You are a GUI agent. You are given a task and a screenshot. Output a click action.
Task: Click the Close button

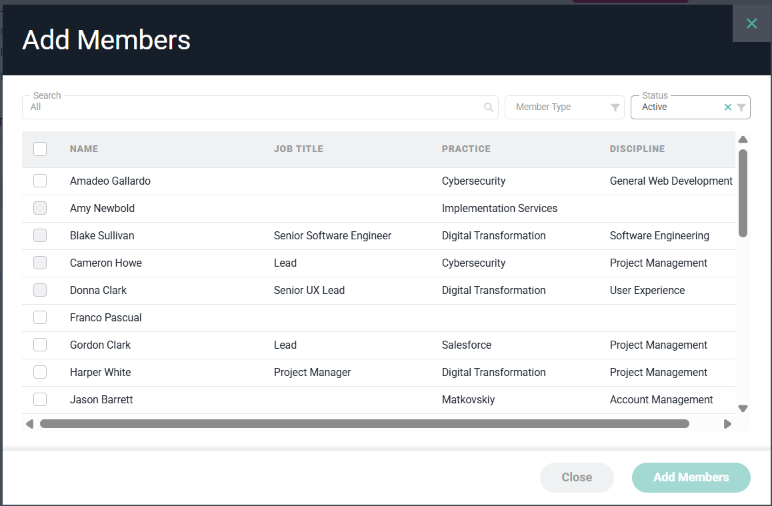pyautogui.click(x=577, y=477)
